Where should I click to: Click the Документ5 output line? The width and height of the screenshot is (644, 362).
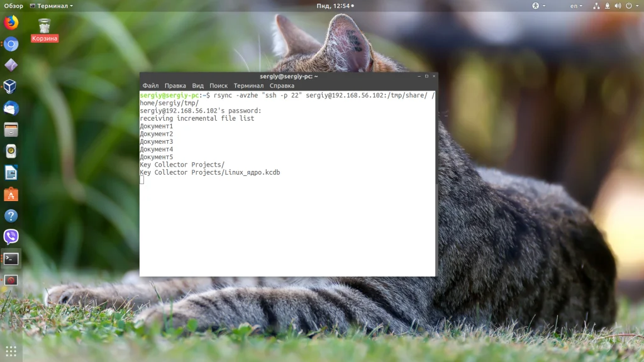(x=157, y=157)
